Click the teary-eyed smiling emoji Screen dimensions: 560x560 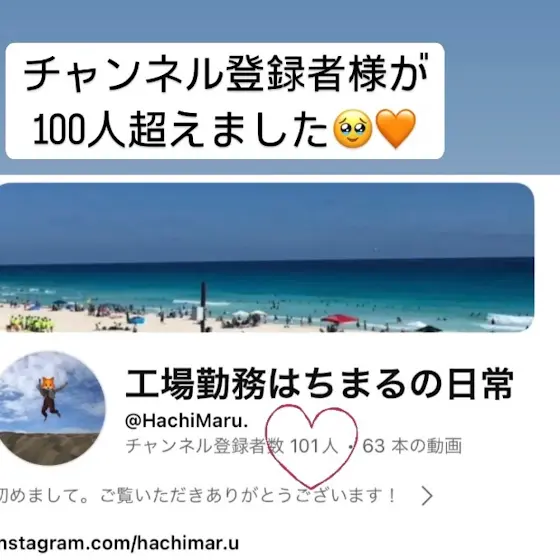click(x=353, y=129)
